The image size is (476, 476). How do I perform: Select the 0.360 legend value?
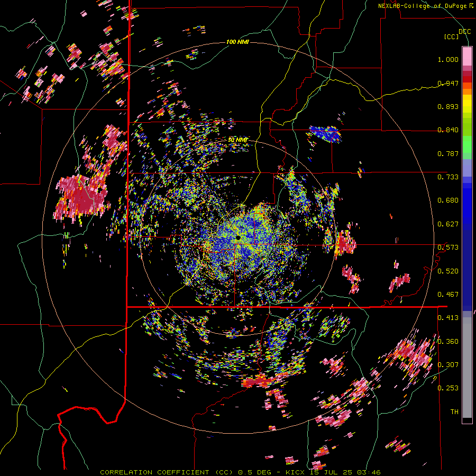(x=448, y=342)
